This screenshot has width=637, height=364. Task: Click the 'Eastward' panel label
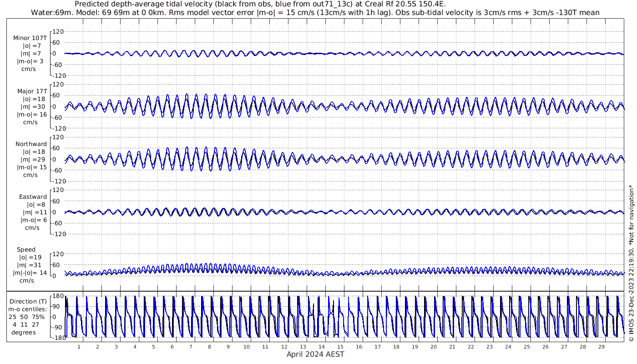point(33,197)
